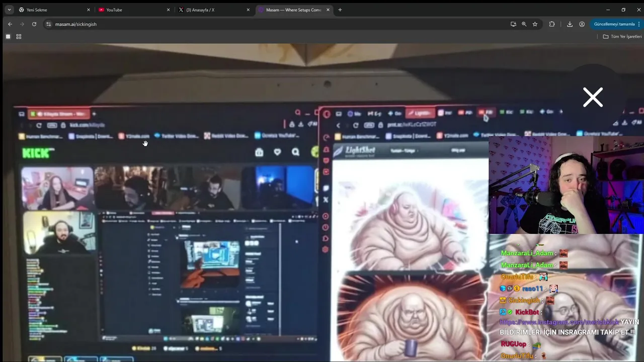Image resolution: width=644 pixels, height=362 pixels.
Task: Open the tab groups grid icon in bookmarks bar
Action: (x=19, y=37)
